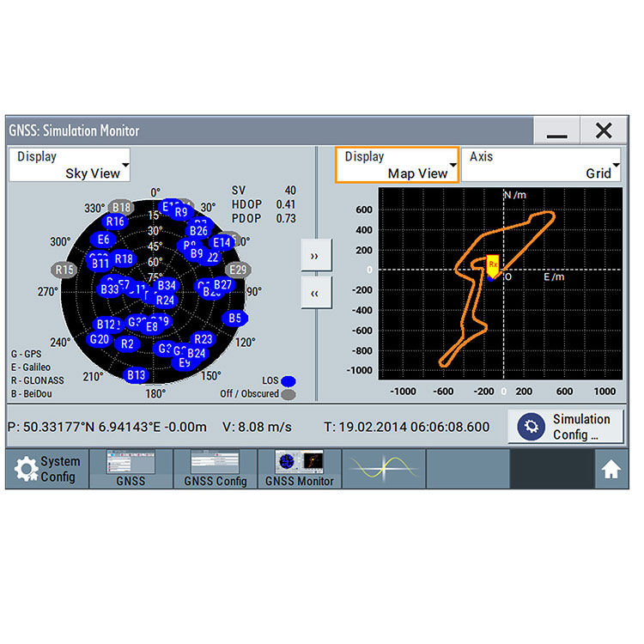
Task: Switch to the GNSS Config tab
Action: [215, 469]
